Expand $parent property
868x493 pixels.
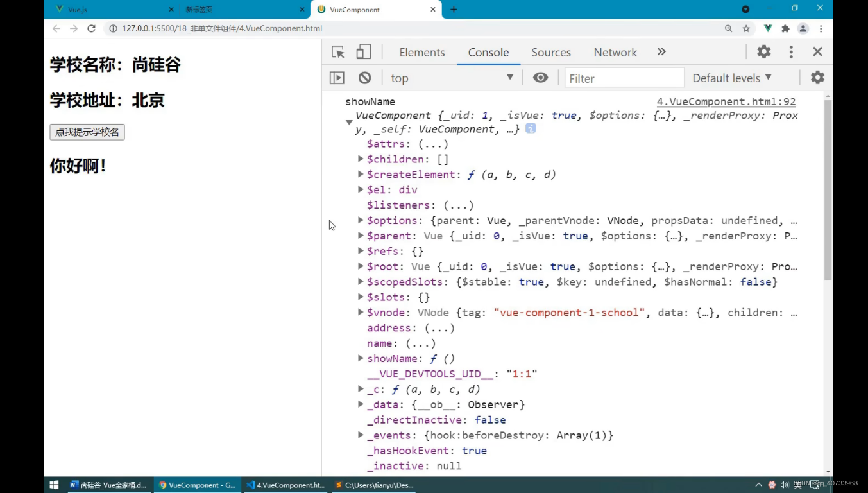pyautogui.click(x=361, y=236)
